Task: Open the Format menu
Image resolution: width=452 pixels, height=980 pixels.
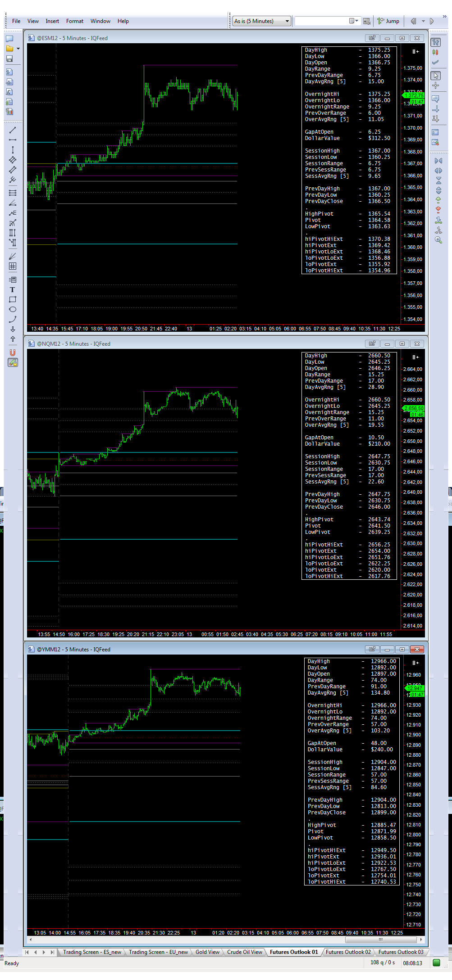Action: coord(75,21)
